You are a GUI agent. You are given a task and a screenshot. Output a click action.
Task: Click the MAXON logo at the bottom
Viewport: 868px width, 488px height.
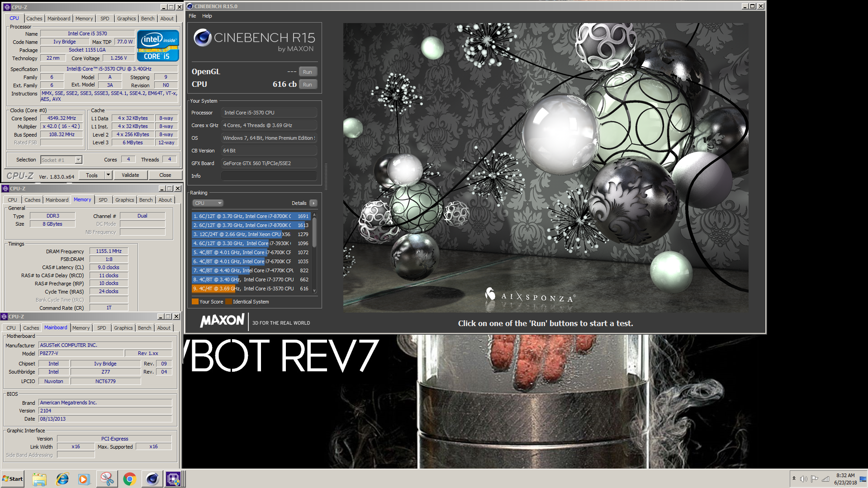point(223,321)
